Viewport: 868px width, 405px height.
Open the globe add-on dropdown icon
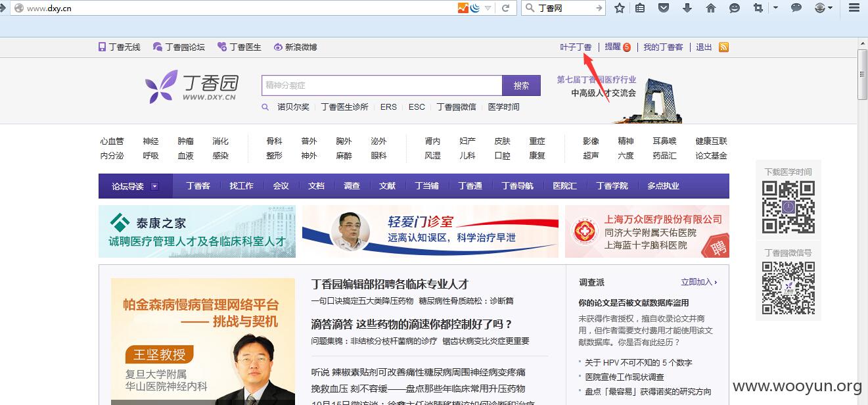coord(823,8)
